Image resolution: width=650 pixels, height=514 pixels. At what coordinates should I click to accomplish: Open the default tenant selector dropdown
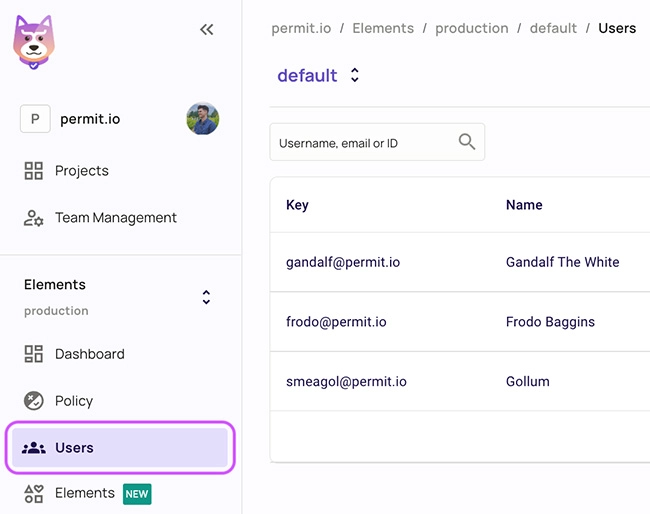(318, 75)
